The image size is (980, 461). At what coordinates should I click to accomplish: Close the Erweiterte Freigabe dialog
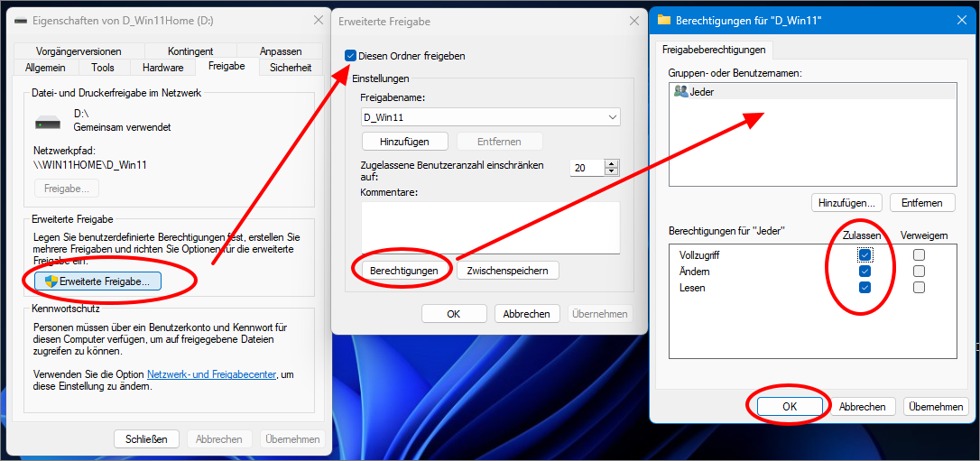tap(634, 21)
